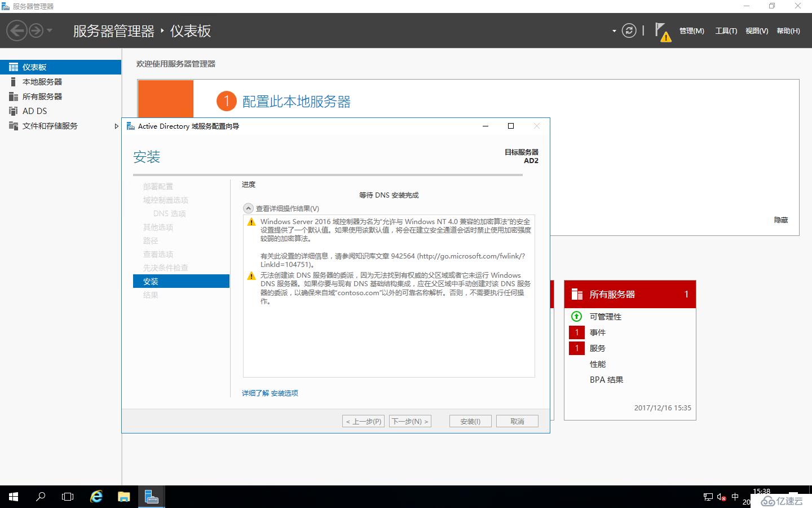This screenshot has width=812, height=508.
Task: Select the 结果 wizard step
Action: pos(151,295)
